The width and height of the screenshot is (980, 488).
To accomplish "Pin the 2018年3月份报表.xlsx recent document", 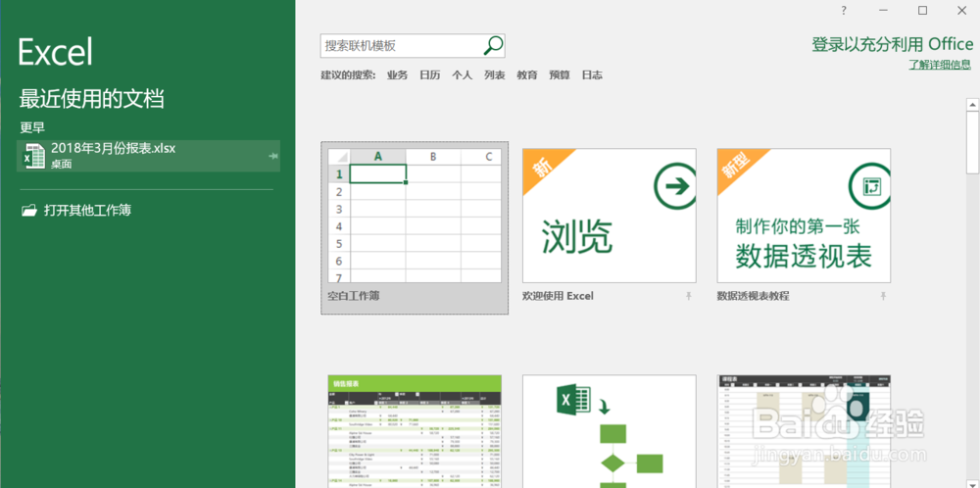I will (x=273, y=156).
